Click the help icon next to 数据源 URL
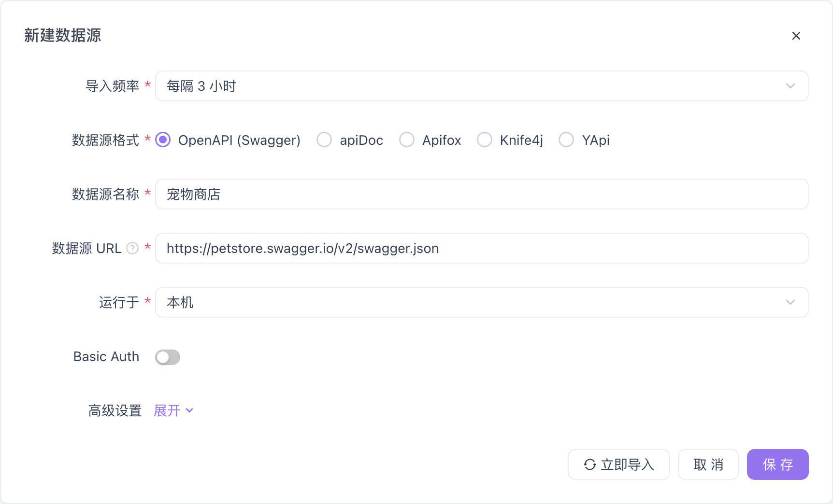The height and width of the screenshot is (504, 833). pos(131,248)
